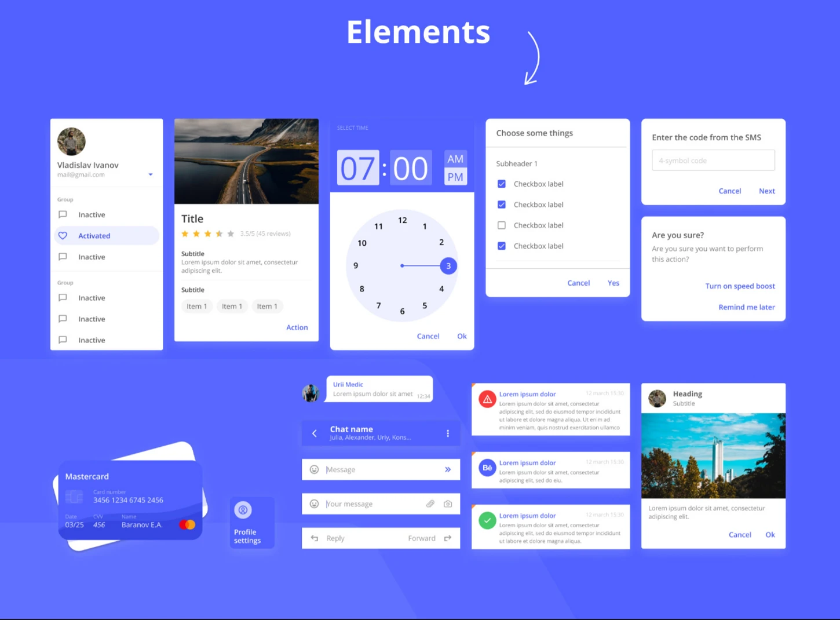Click the emoji icon in the Message field
This screenshot has height=620, width=840.
(314, 469)
